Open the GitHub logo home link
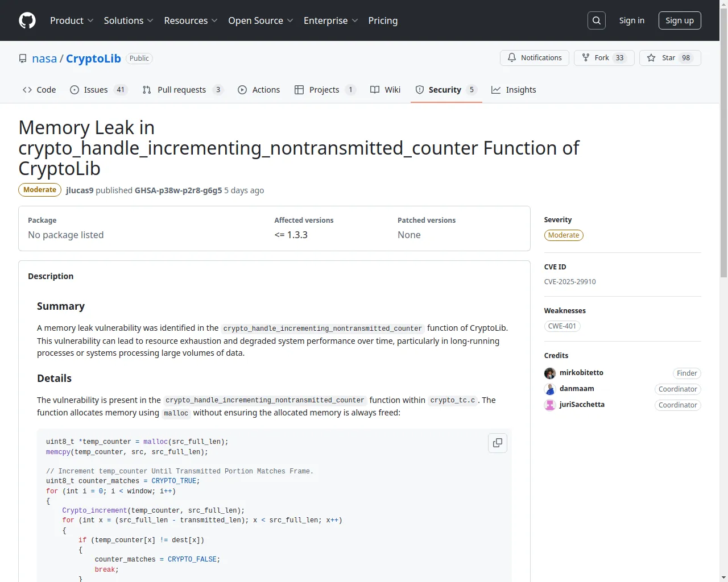 [x=27, y=20]
